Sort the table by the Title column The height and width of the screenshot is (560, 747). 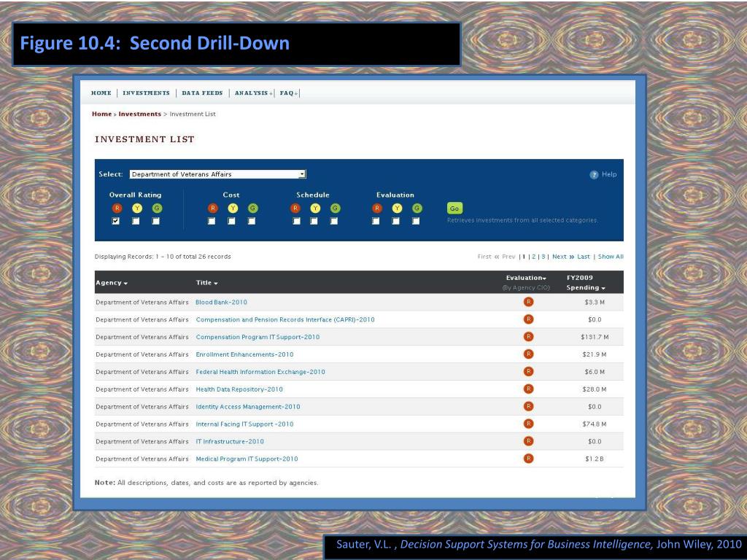tap(206, 283)
